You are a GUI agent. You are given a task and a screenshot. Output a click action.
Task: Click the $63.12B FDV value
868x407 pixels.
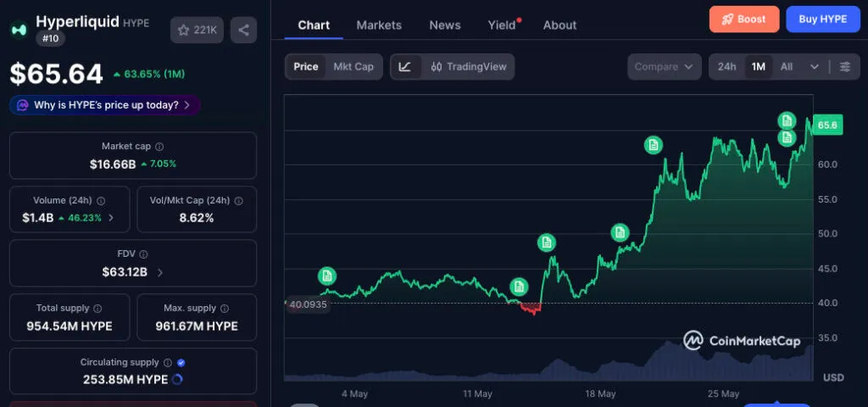tap(125, 272)
